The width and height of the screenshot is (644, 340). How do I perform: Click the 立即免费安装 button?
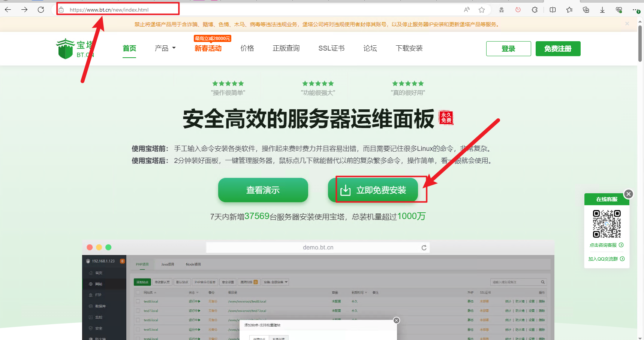(x=373, y=190)
